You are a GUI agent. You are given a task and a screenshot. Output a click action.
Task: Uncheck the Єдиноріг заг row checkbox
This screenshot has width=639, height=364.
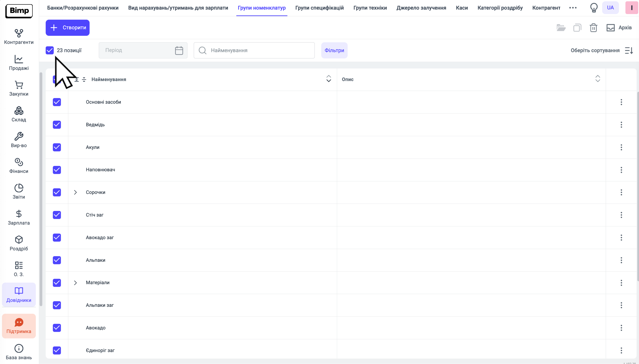point(57,350)
